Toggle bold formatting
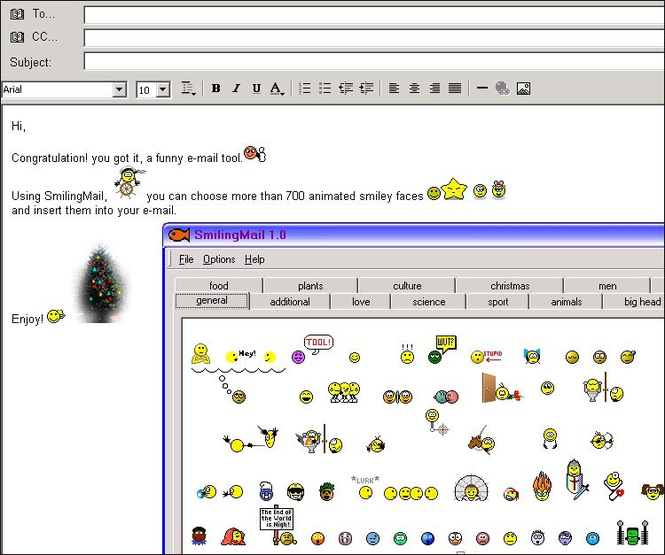 (216, 88)
